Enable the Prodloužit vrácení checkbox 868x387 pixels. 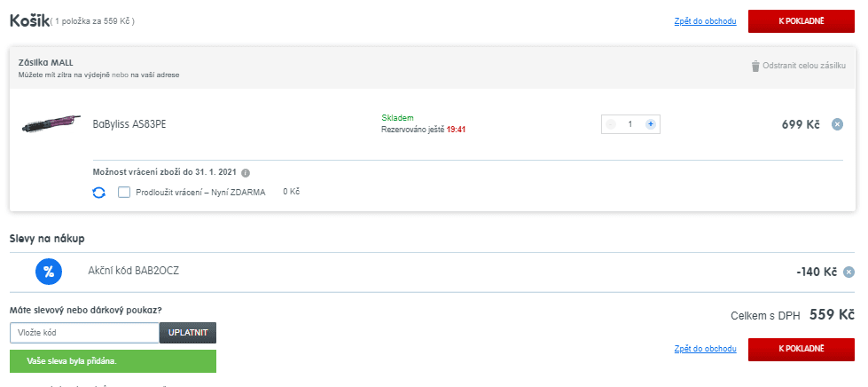pyautogui.click(x=124, y=192)
